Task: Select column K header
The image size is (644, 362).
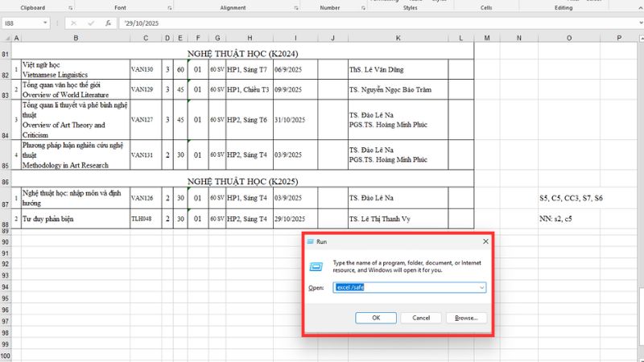Action: [398, 39]
